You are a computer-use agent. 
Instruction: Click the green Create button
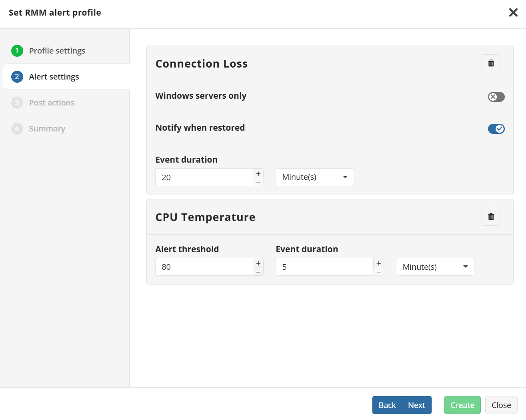(462, 405)
